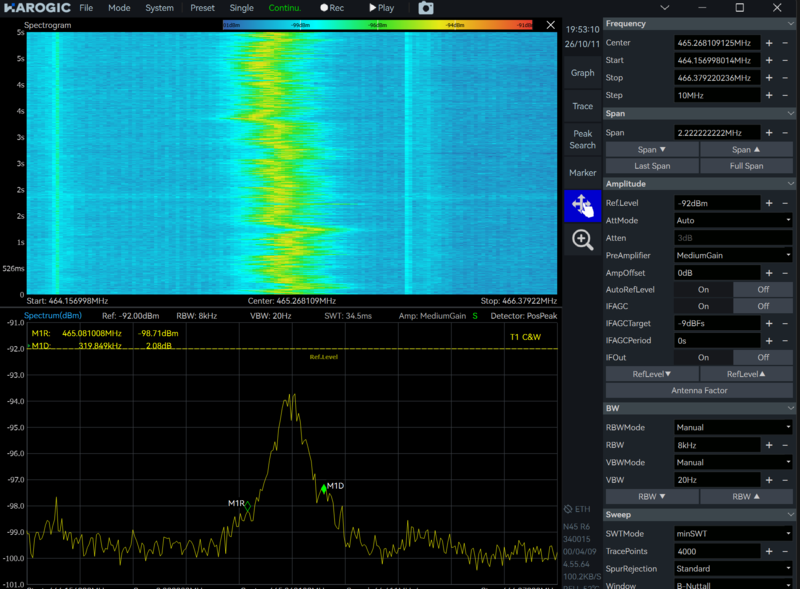Turn IFOut Off
The width and height of the screenshot is (800, 589).
763,358
